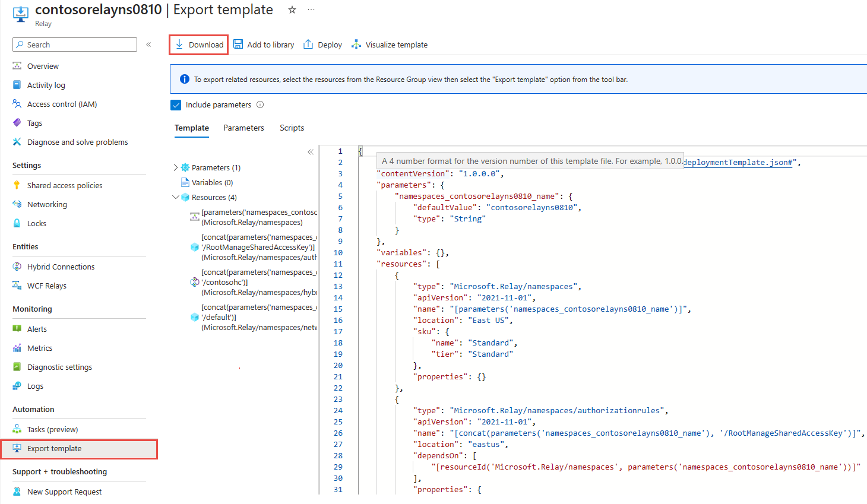Switch to the Scripts tab

[292, 128]
